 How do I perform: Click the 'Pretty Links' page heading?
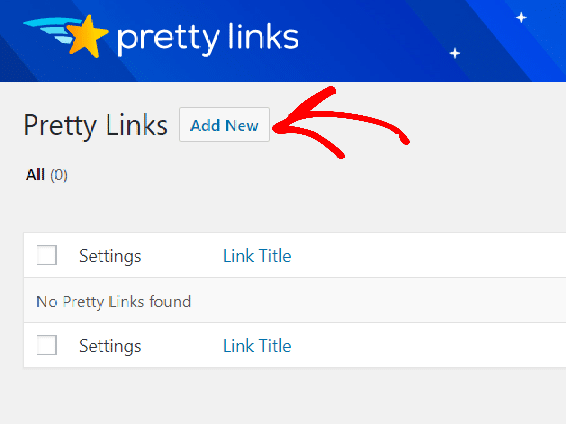96,125
